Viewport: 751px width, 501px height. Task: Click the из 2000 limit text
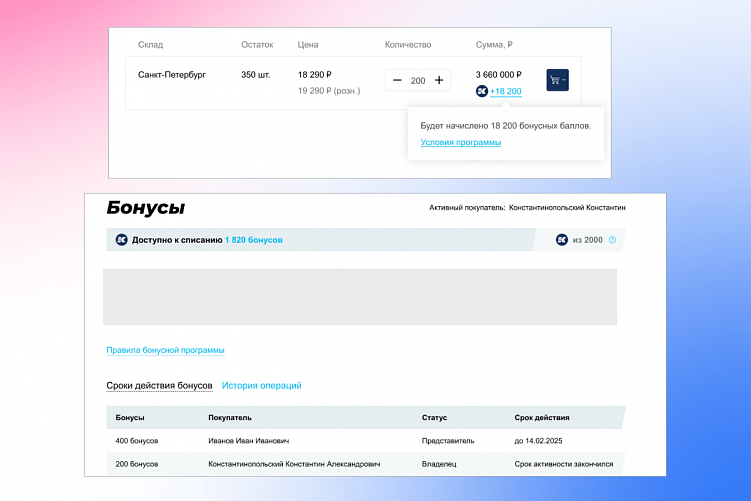coord(588,240)
